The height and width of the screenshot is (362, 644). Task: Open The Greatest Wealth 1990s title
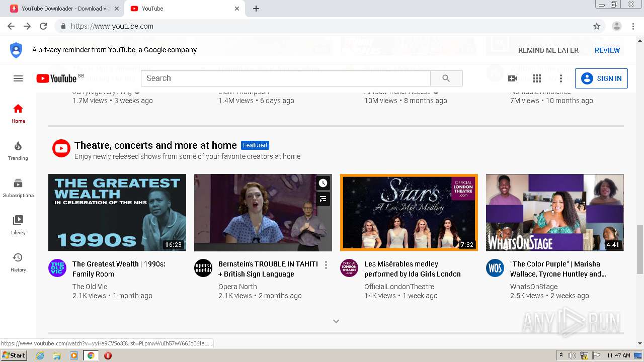tap(119, 269)
